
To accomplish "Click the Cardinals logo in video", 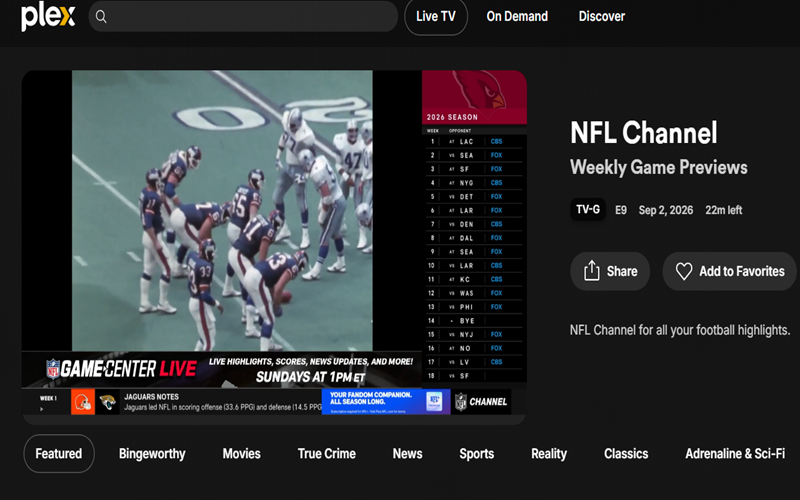I will click(x=478, y=89).
